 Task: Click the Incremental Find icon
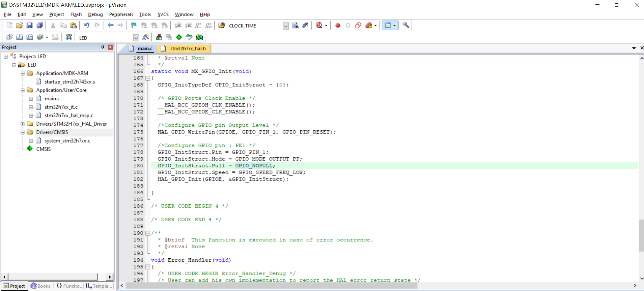tap(305, 25)
